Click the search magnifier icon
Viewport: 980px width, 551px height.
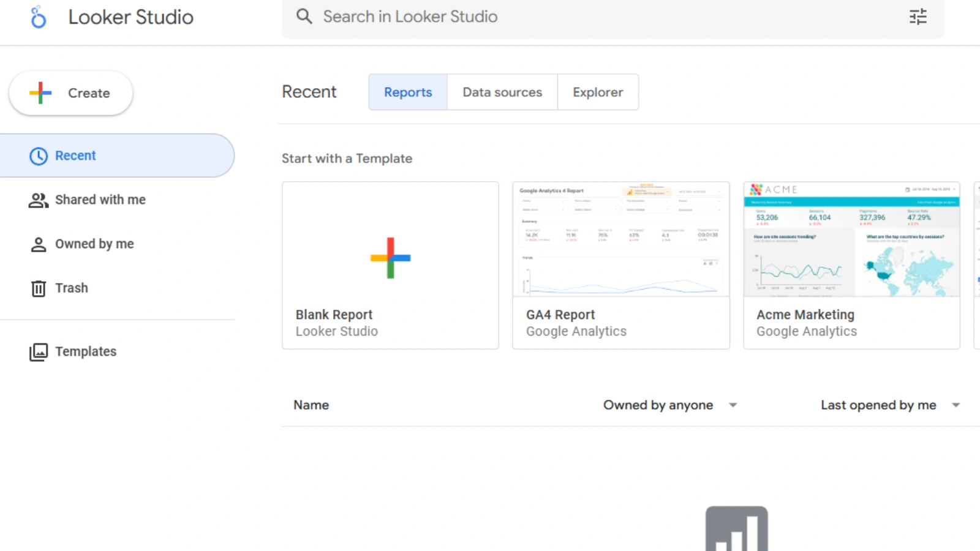[x=304, y=17]
